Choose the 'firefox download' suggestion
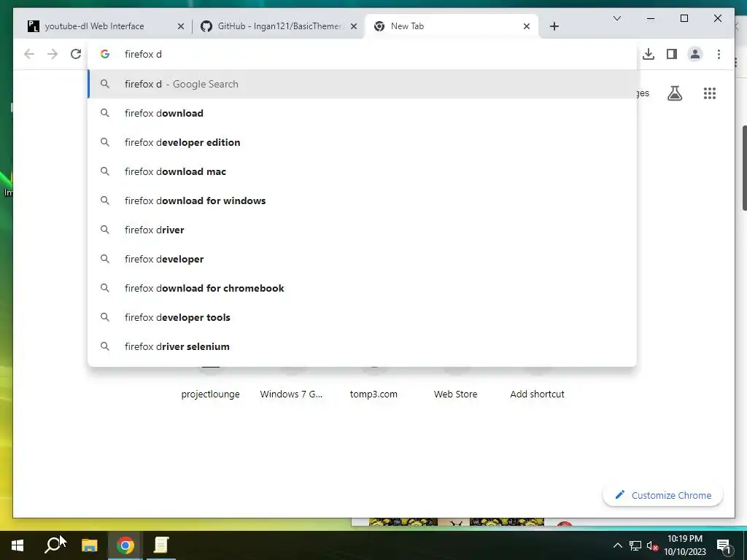This screenshot has height=560, width=747. [362, 113]
